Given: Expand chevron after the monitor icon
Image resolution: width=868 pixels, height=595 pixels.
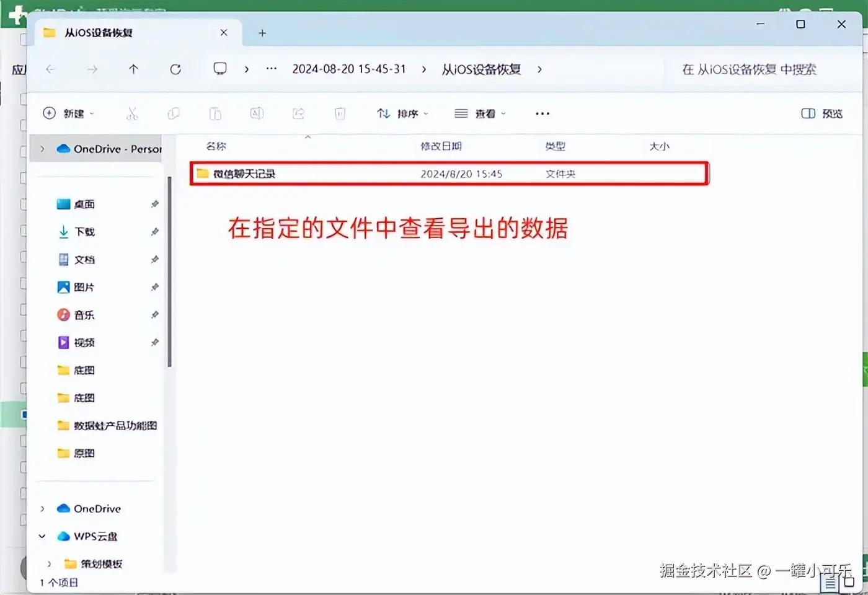Looking at the screenshot, I should tap(247, 69).
